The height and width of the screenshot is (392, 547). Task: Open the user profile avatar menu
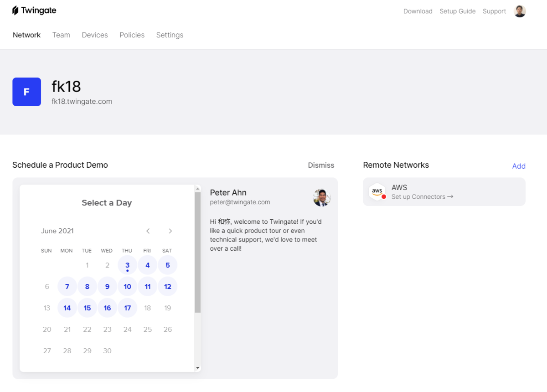[520, 11]
